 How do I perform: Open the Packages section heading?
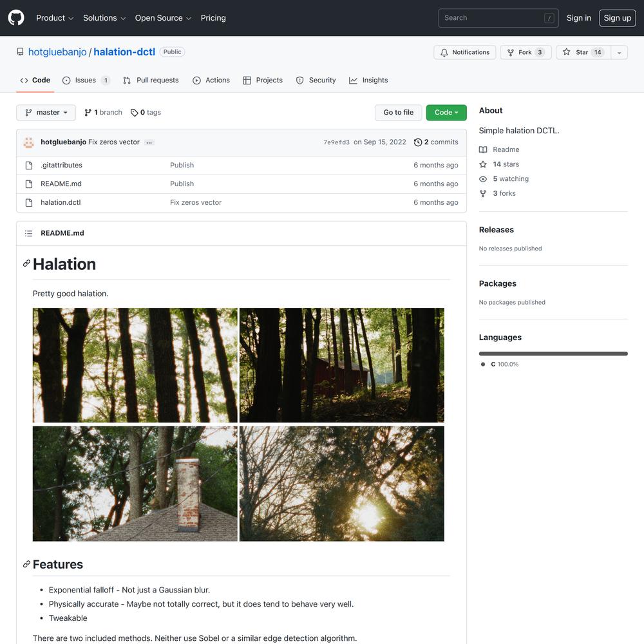click(497, 284)
